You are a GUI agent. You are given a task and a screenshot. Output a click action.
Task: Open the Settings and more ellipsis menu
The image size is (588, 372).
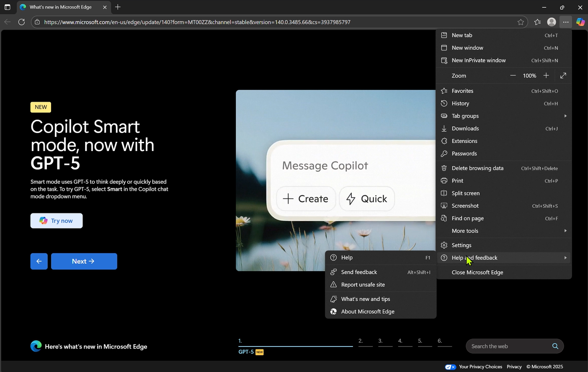566,22
